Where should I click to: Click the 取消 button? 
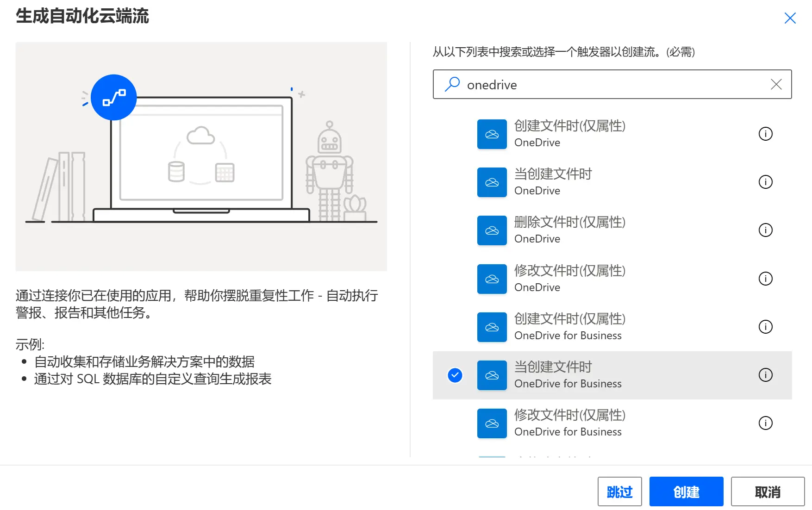(x=768, y=491)
